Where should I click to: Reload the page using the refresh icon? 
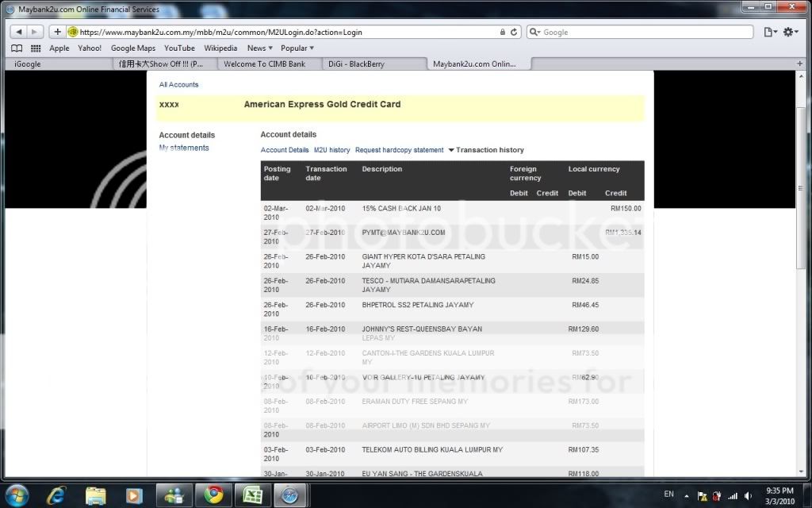(515, 33)
